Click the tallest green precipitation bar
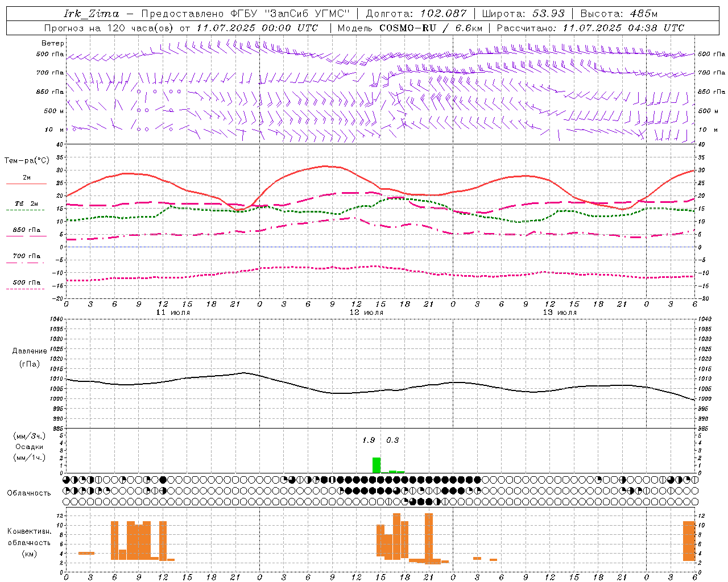This screenshot has width=728, height=582. [377, 465]
